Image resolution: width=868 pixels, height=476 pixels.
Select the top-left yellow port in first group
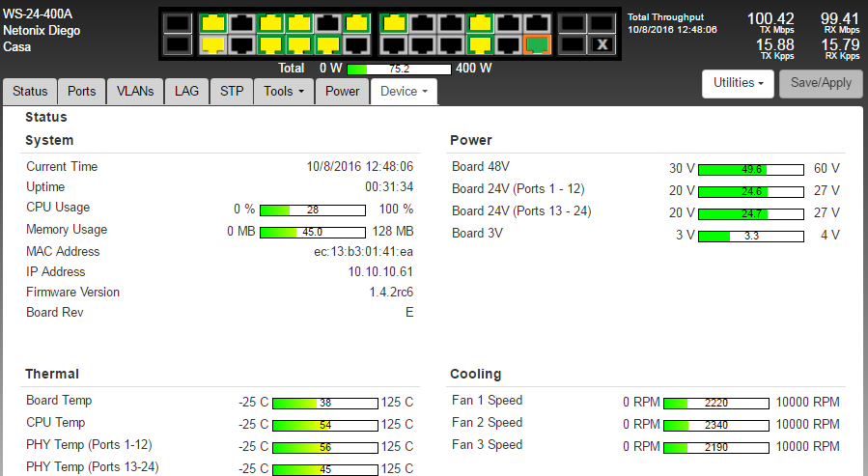click(x=212, y=22)
